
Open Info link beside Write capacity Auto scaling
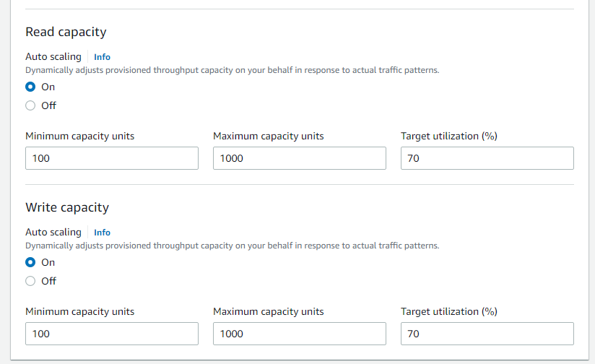(102, 232)
